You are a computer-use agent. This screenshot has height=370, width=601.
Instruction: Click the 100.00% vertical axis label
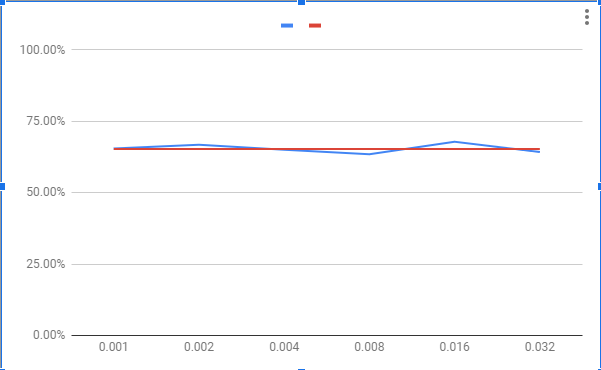pyautogui.click(x=42, y=50)
